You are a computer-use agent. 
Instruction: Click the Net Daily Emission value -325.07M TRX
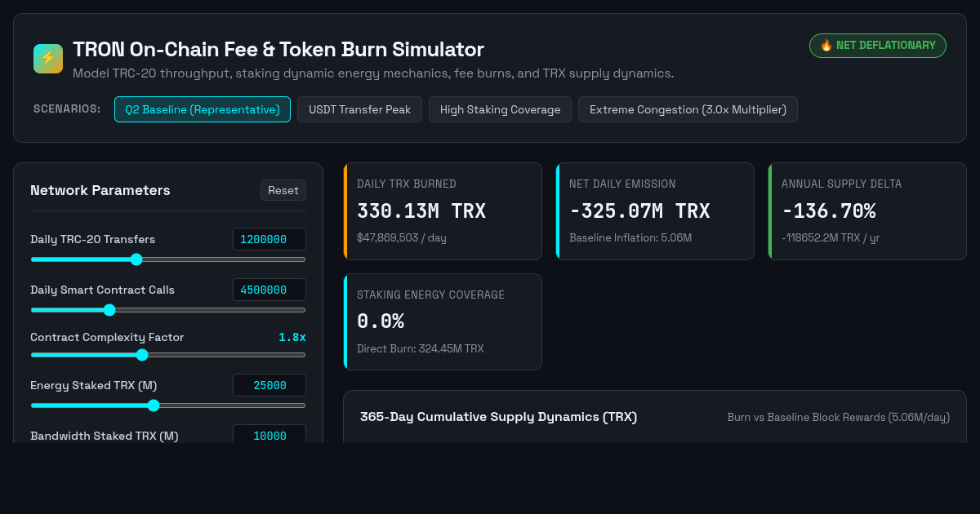point(639,211)
